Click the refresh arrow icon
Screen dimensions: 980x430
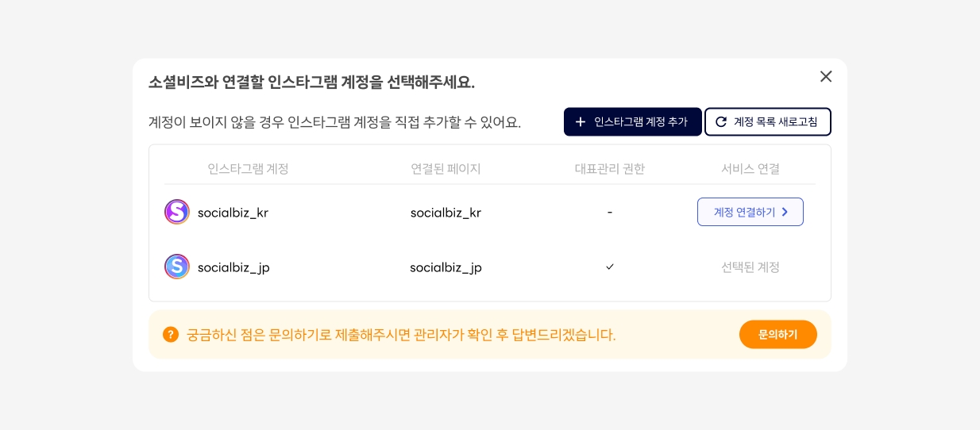721,122
